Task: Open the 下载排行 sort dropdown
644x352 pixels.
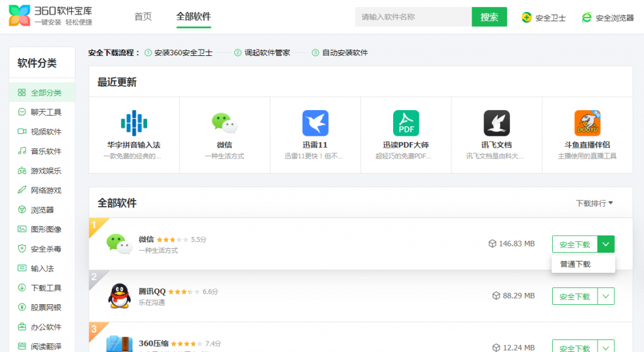Action: coord(594,204)
